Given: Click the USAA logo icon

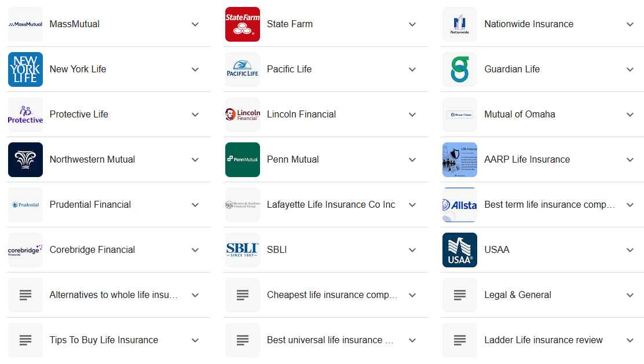Looking at the screenshot, I should [460, 250].
